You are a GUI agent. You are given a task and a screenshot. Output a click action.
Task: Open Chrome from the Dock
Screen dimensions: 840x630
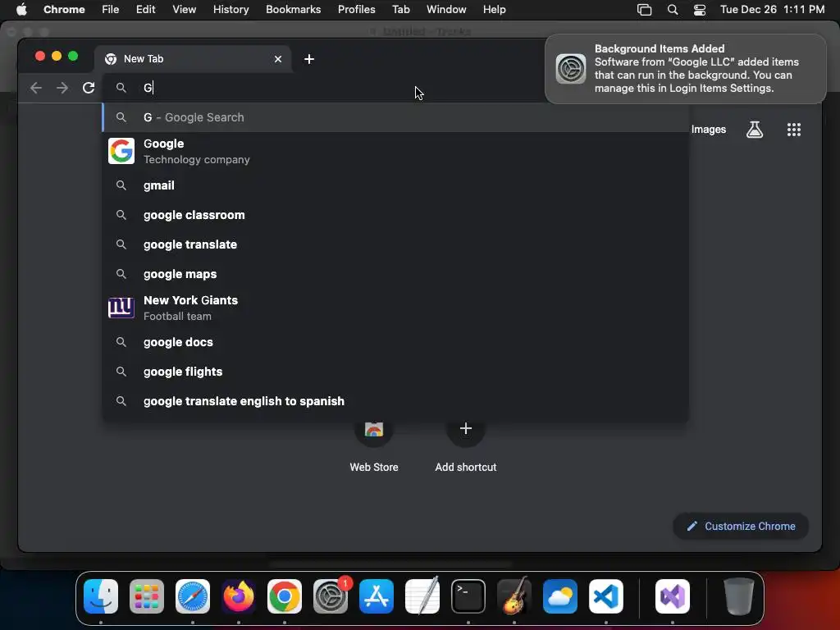click(285, 596)
